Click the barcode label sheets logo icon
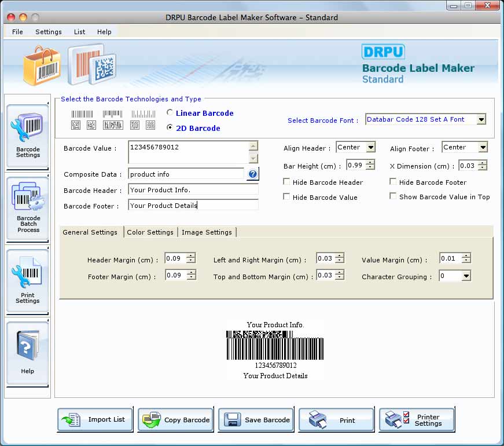The height and width of the screenshot is (446, 504). (92, 64)
